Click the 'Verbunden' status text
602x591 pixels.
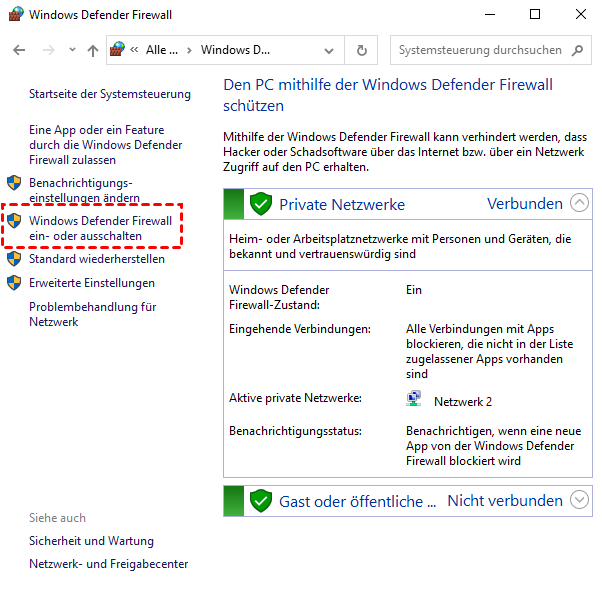pyautogui.click(x=525, y=204)
